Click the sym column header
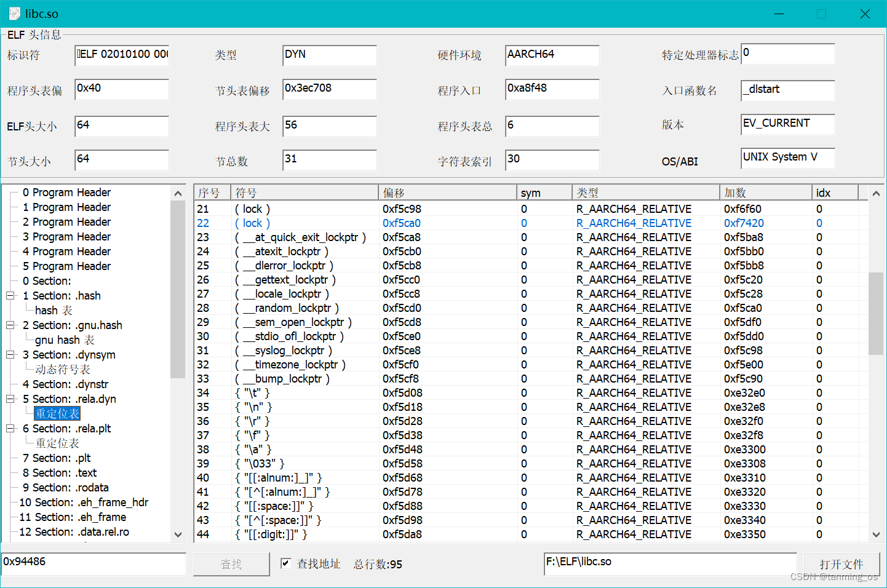 coord(544,193)
